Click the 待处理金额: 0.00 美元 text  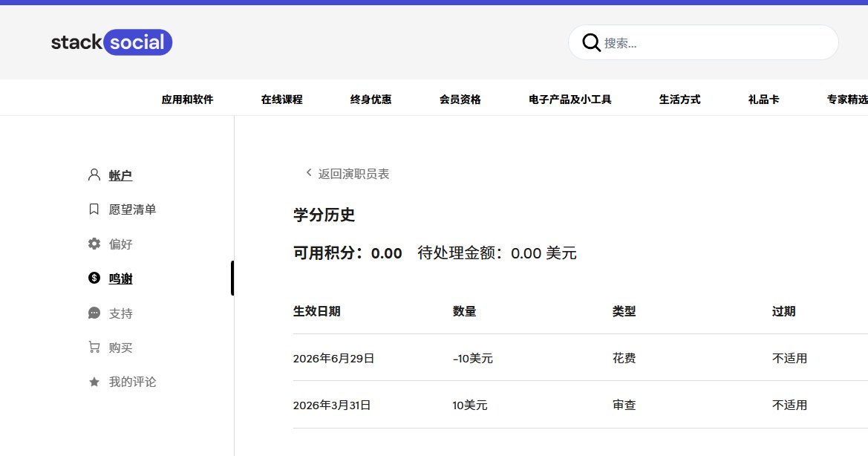(497, 253)
